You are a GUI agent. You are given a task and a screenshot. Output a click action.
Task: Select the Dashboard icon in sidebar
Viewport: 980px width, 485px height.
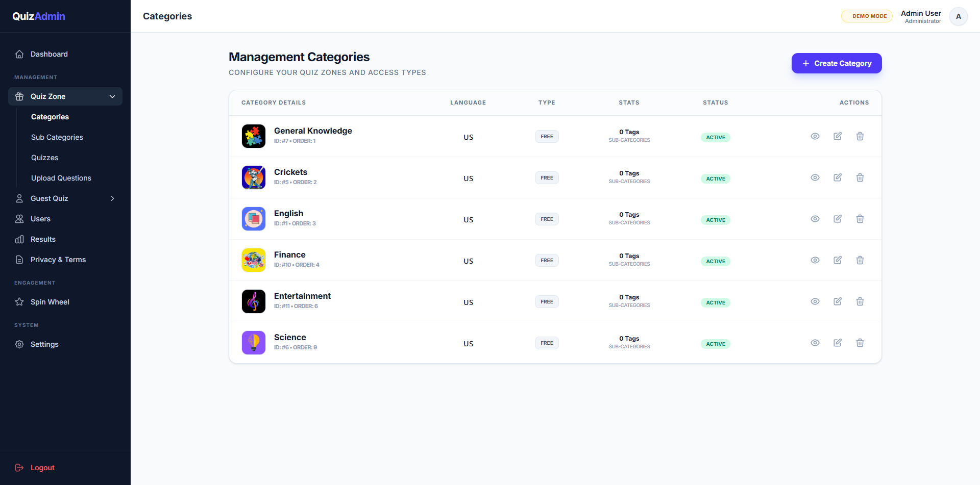pyautogui.click(x=19, y=54)
